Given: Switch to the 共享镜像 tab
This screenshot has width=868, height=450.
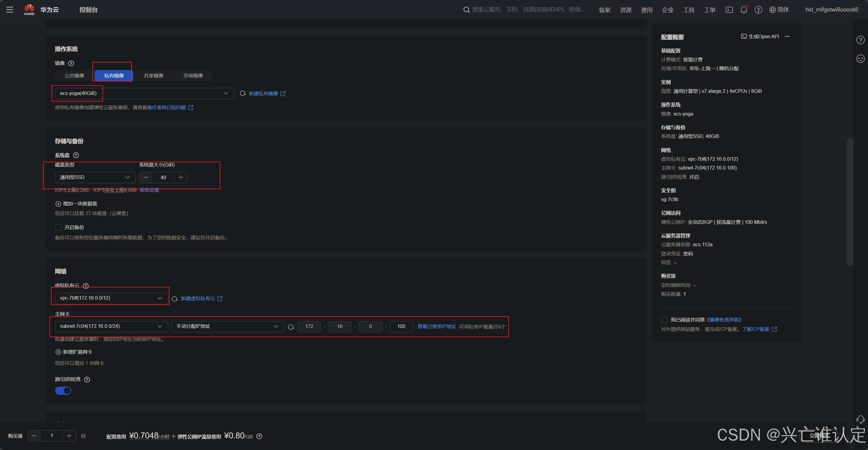Looking at the screenshot, I should point(154,76).
